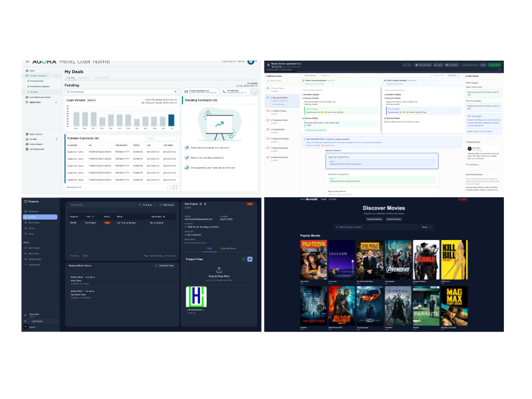The height and width of the screenshot is (399, 532).
Task: Click the Export button in the agreement toolbar
Action: pos(438,65)
